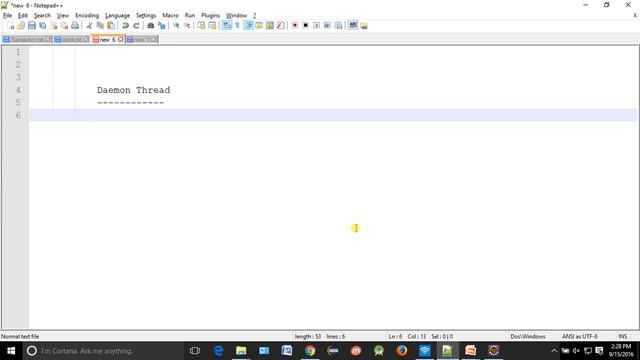
Task: Create a new document with the New icon
Action: 10,26
